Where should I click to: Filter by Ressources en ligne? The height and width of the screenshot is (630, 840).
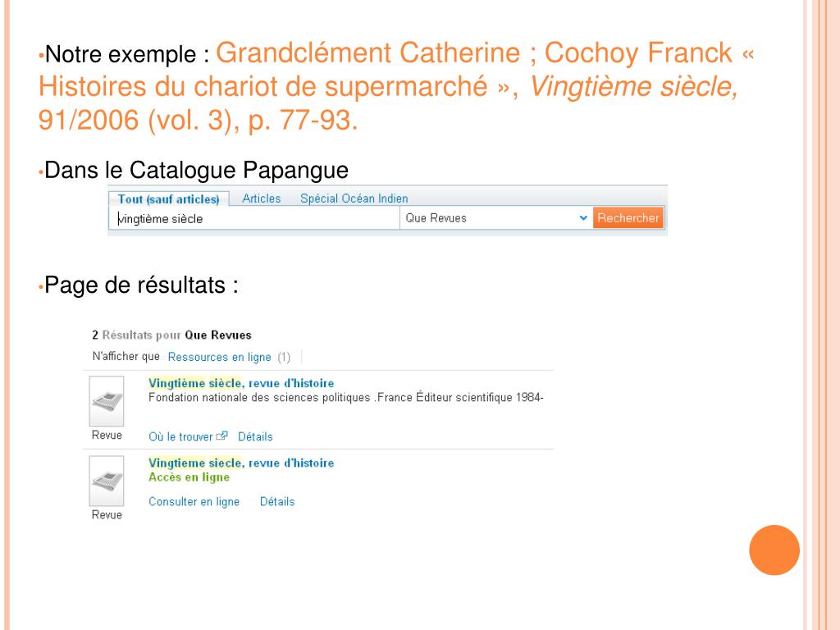220,358
